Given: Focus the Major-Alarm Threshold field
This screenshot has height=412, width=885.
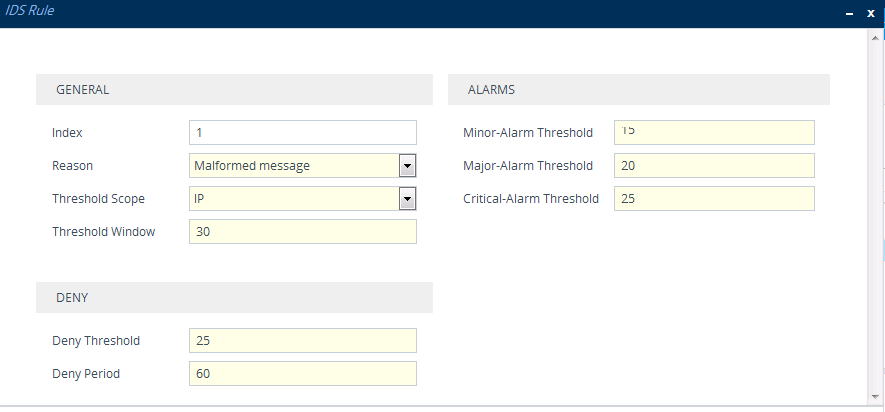Looking at the screenshot, I should pyautogui.click(x=714, y=166).
